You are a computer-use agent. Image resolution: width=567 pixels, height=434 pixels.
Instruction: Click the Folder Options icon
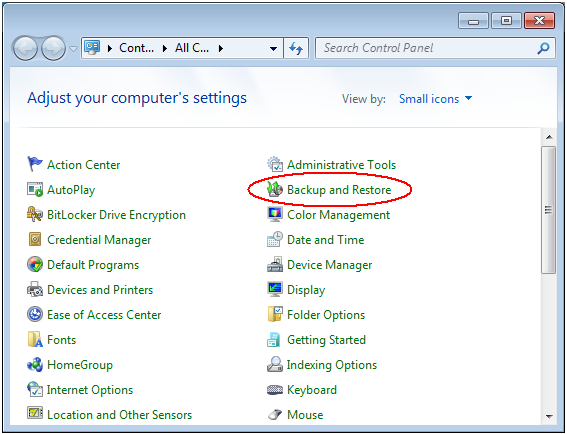tap(275, 314)
